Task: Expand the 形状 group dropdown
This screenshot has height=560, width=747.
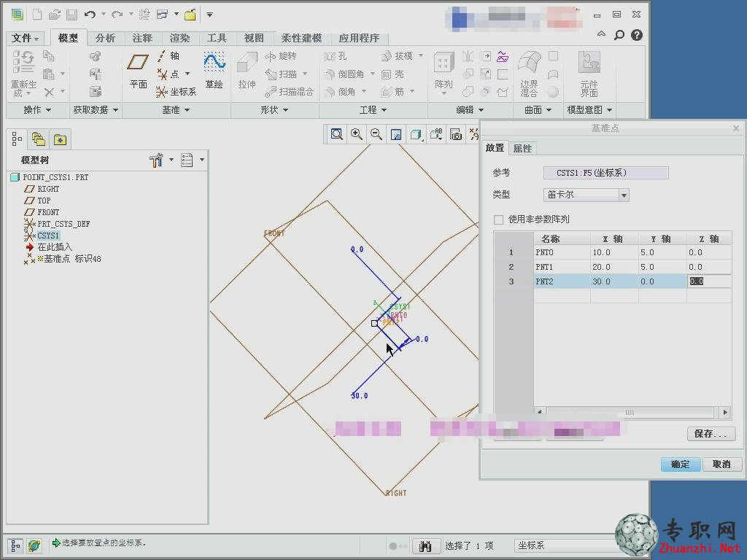Action: pos(274,110)
